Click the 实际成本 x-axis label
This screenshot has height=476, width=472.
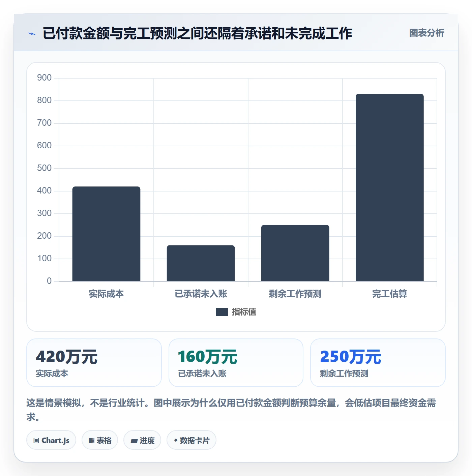(106, 294)
